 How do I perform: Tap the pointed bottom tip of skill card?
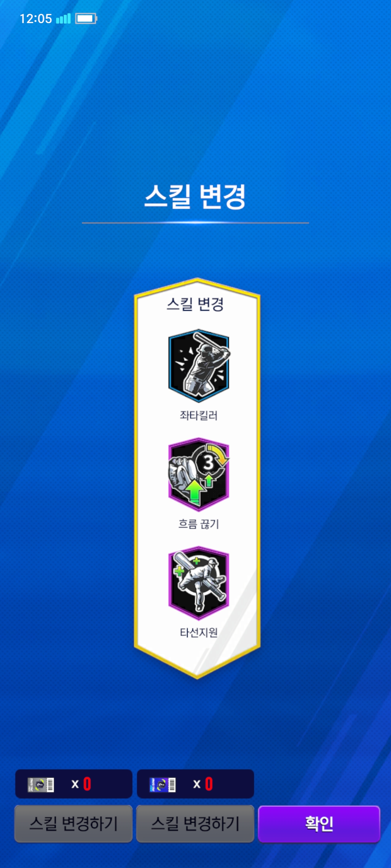point(197,673)
